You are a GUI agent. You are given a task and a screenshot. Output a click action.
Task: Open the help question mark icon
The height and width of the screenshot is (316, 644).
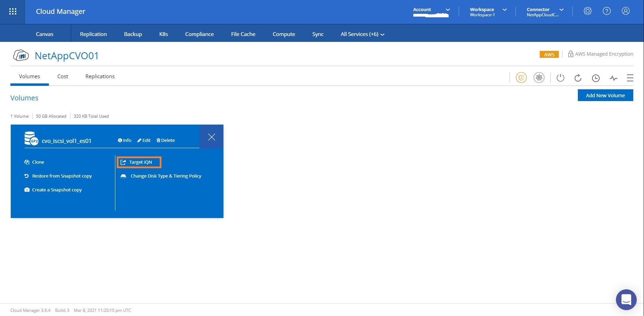607,11
